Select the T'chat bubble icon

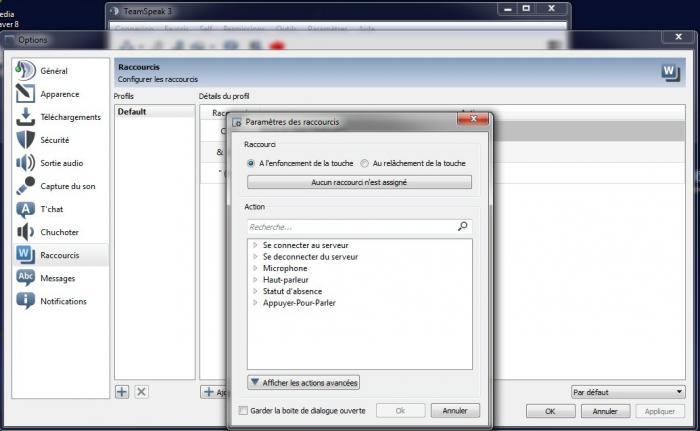pos(25,209)
